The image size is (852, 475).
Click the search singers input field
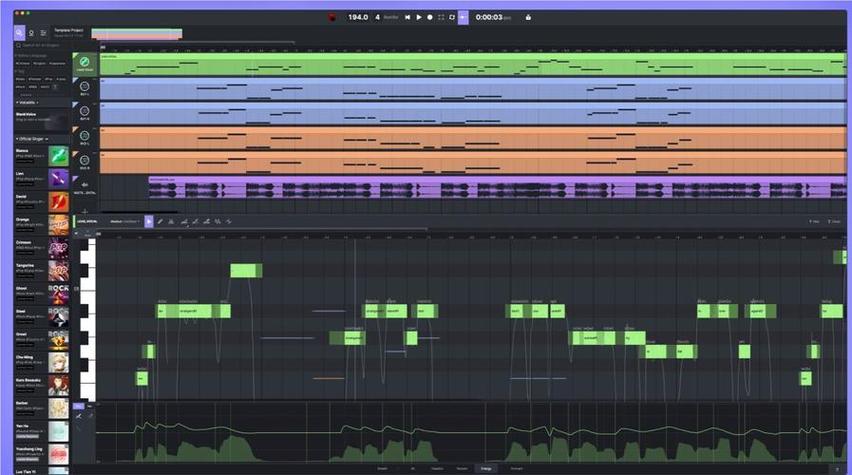click(x=42, y=45)
